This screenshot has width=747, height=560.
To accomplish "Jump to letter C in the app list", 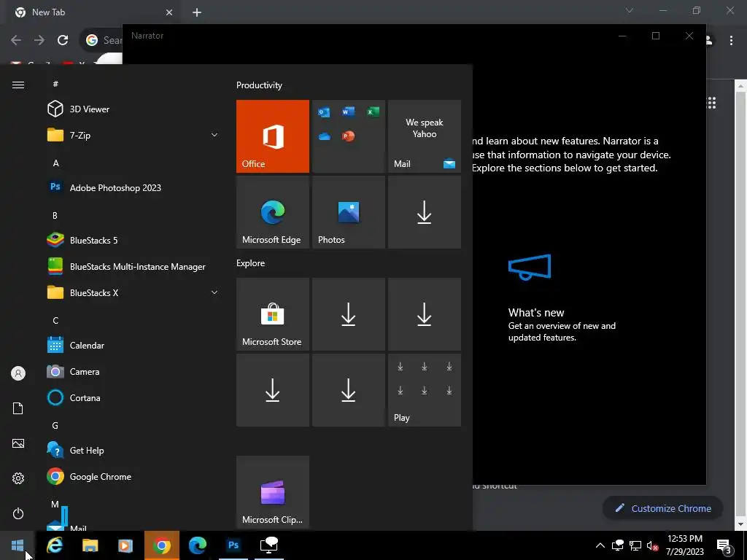I will 55,321.
